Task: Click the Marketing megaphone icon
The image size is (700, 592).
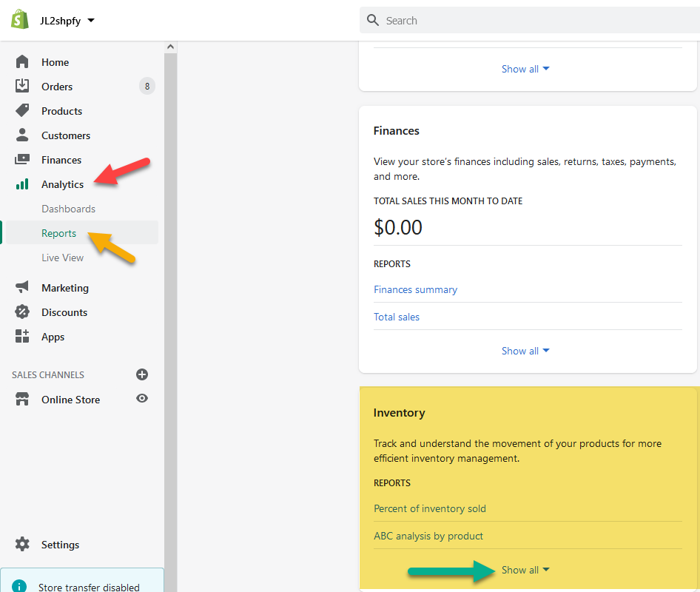Action: (22, 287)
